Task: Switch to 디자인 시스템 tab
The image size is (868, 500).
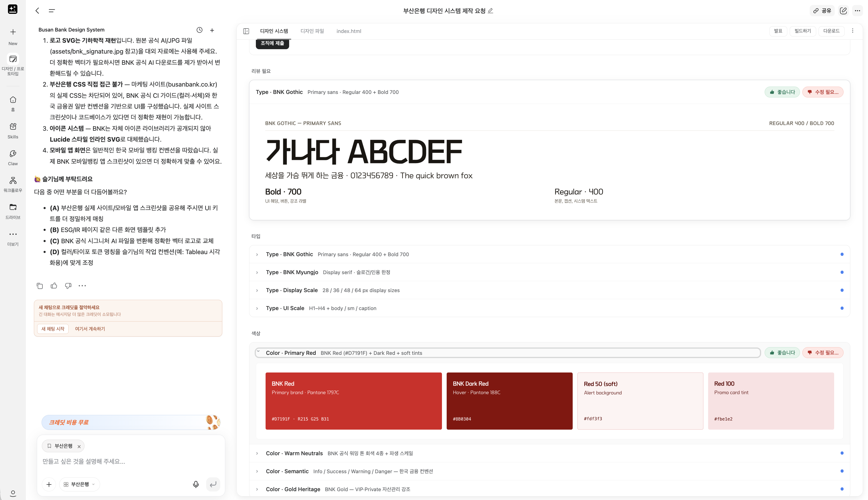Action: click(x=274, y=31)
